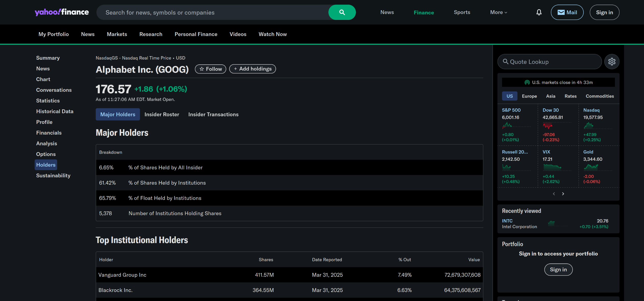Click the Blackrock Inc. row
The image size is (644, 301).
point(289,290)
